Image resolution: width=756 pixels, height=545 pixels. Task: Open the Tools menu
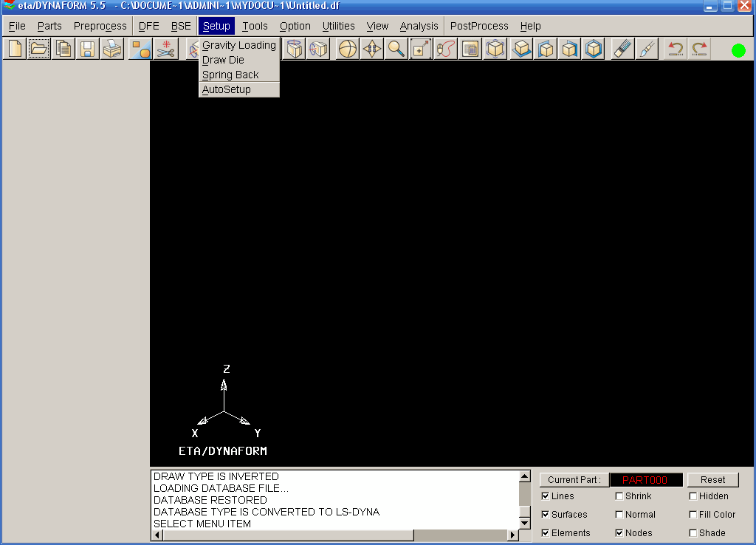(255, 26)
